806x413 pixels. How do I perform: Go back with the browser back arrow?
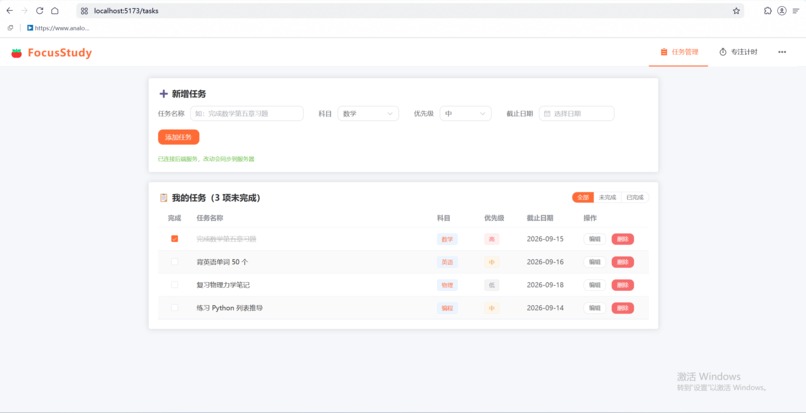[9, 10]
